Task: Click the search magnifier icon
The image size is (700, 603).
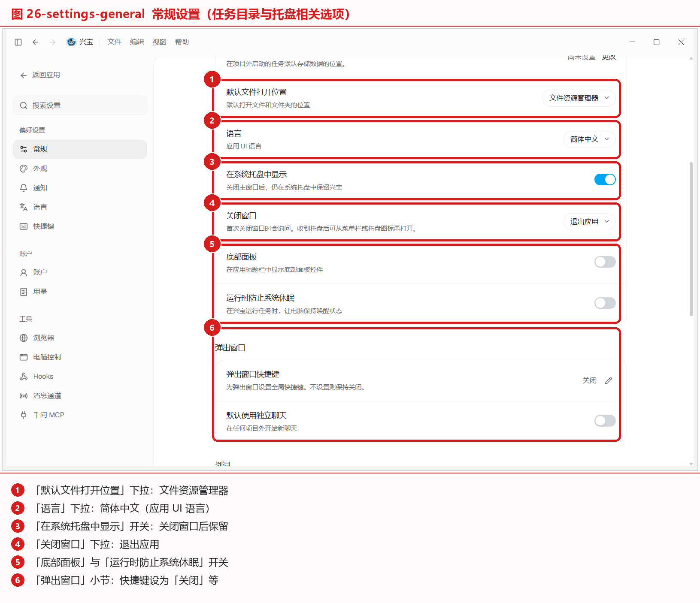Action: pos(24,106)
